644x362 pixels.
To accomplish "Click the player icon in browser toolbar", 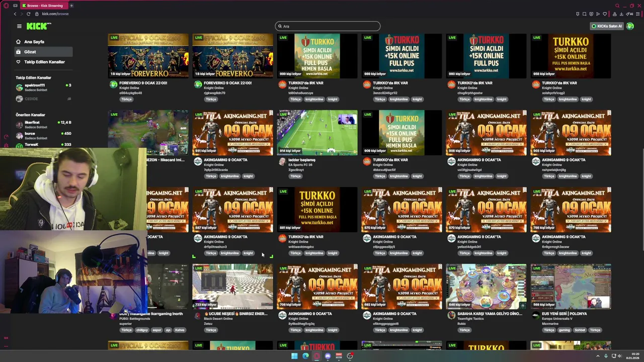I will 598,14.
